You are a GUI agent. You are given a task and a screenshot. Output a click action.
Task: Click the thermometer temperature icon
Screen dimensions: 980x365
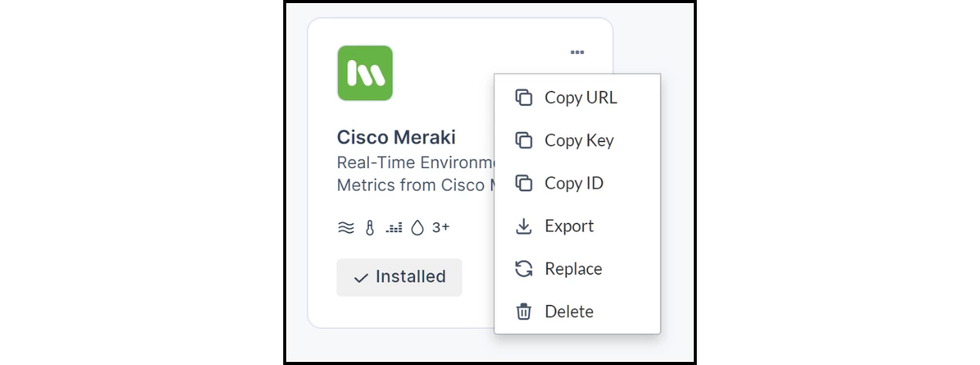pyautogui.click(x=370, y=228)
